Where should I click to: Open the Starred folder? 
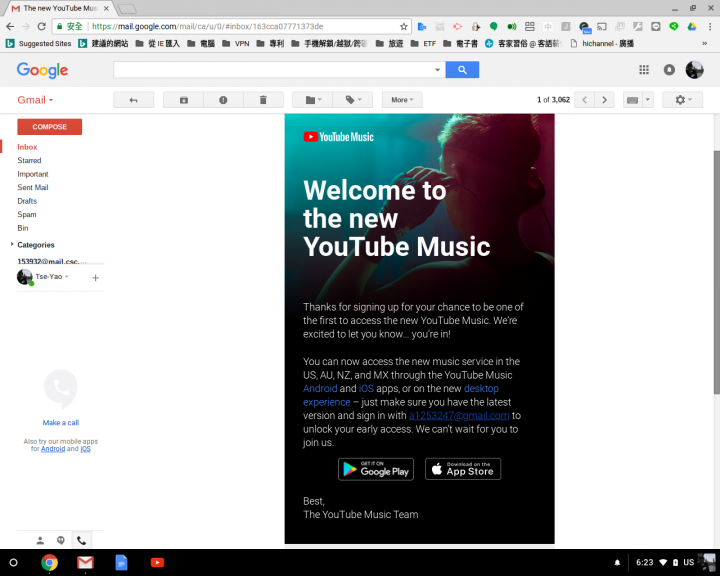[x=29, y=160]
